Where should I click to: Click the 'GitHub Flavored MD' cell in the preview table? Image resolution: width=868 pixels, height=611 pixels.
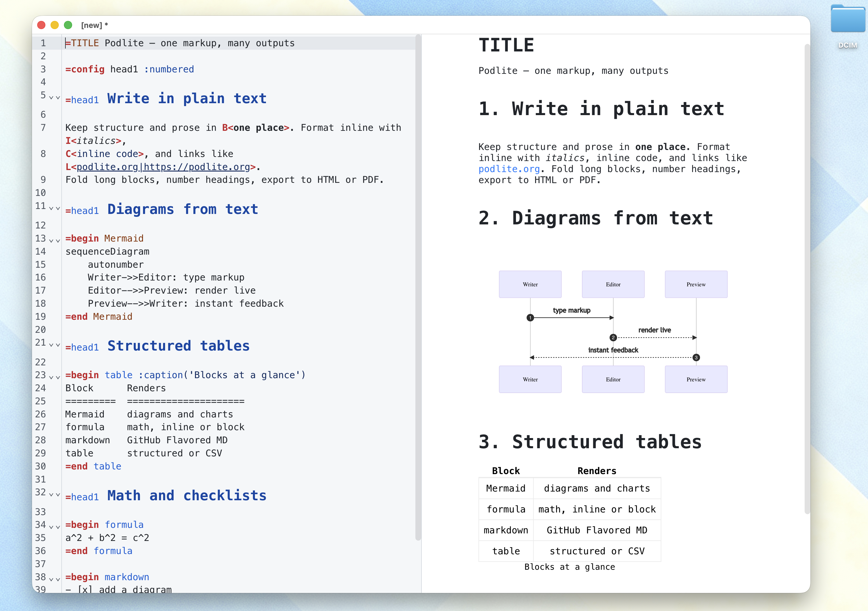point(597,530)
